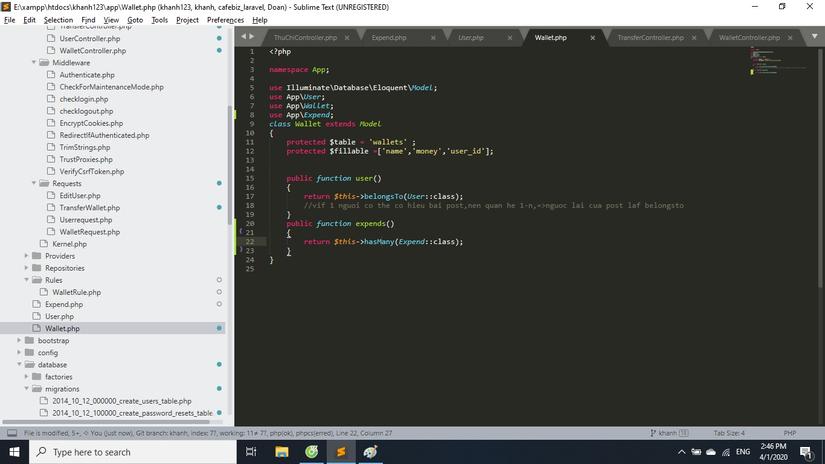Open Task View on taskbar

click(251, 452)
